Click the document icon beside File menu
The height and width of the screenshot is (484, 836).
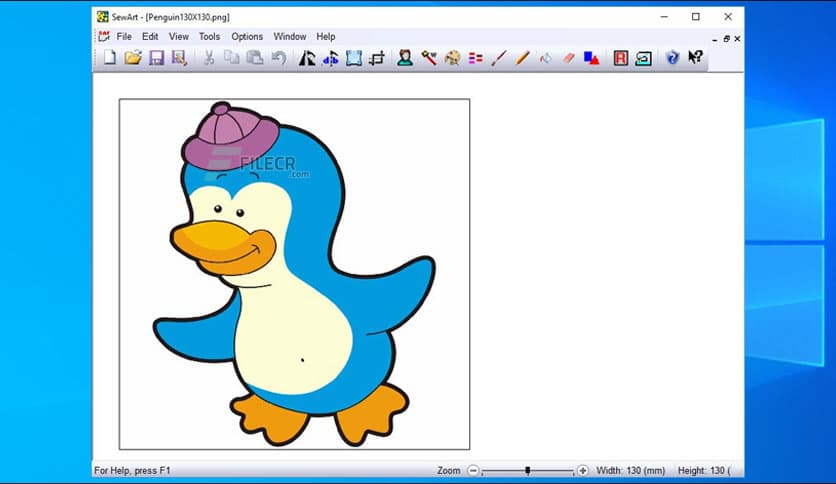(x=104, y=36)
